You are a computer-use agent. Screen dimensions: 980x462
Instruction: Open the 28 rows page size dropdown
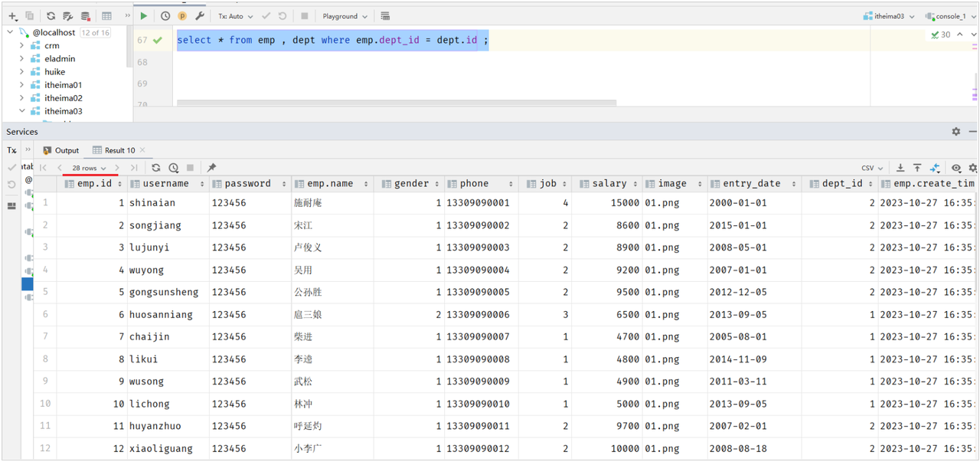89,168
